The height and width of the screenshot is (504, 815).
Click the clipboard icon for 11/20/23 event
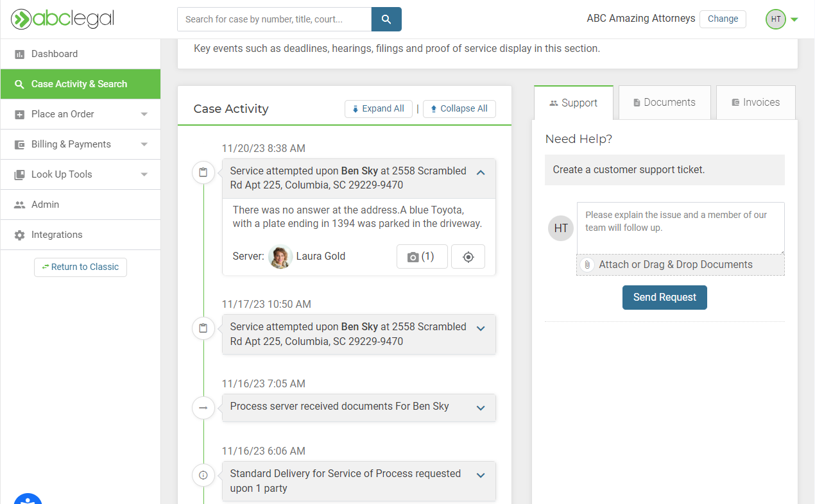click(203, 172)
